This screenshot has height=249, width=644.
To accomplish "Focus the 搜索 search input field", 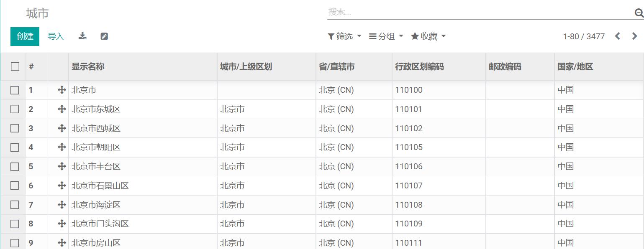I will click(480, 12).
